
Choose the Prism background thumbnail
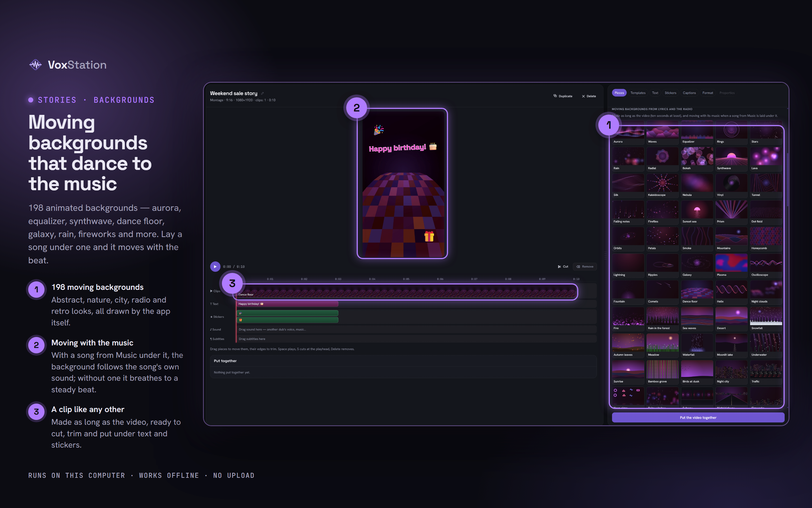tap(731, 212)
